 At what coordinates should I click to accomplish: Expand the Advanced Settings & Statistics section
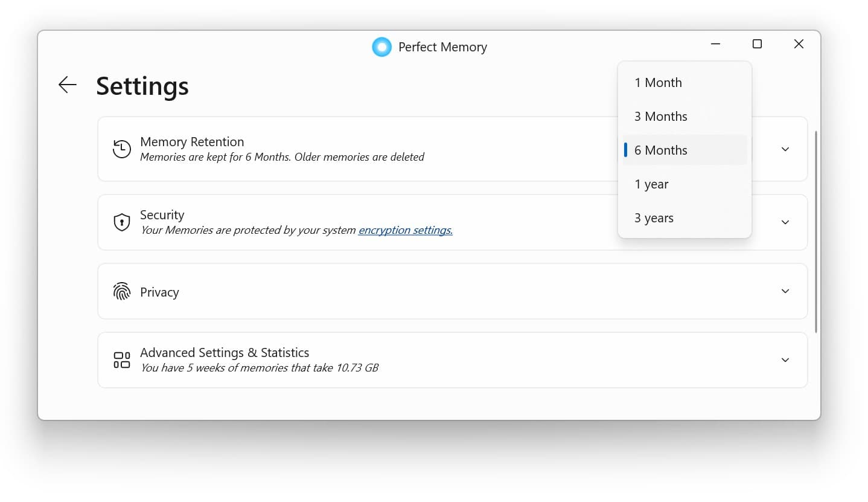pyautogui.click(x=785, y=359)
